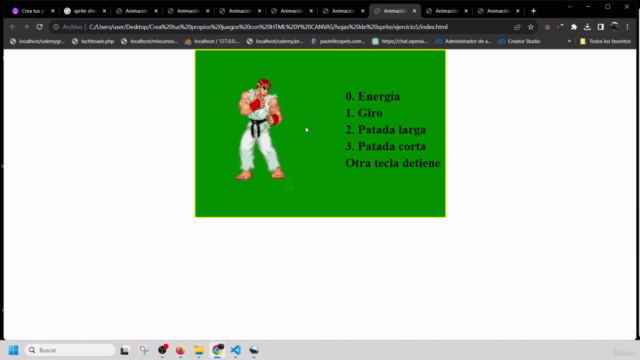Viewport: 640px width, 360px height.
Task: Open the last taskbar app icon
Action: pos(254,350)
